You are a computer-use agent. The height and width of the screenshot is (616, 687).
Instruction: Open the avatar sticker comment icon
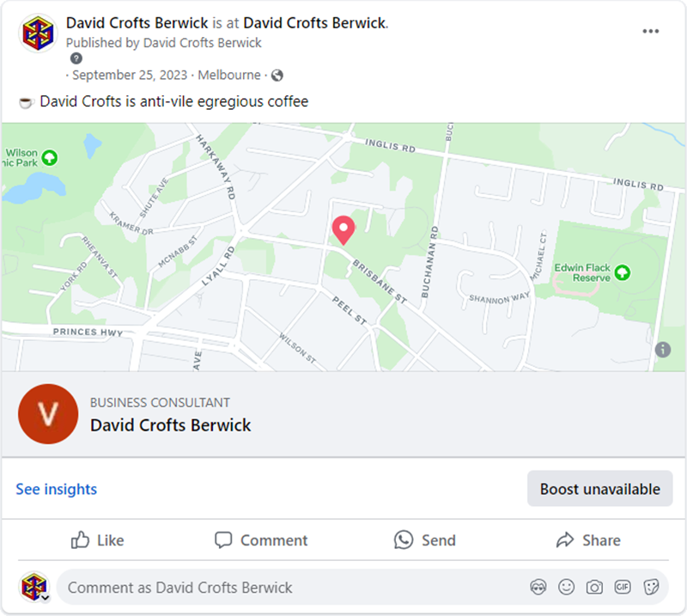(x=538, y=587)
